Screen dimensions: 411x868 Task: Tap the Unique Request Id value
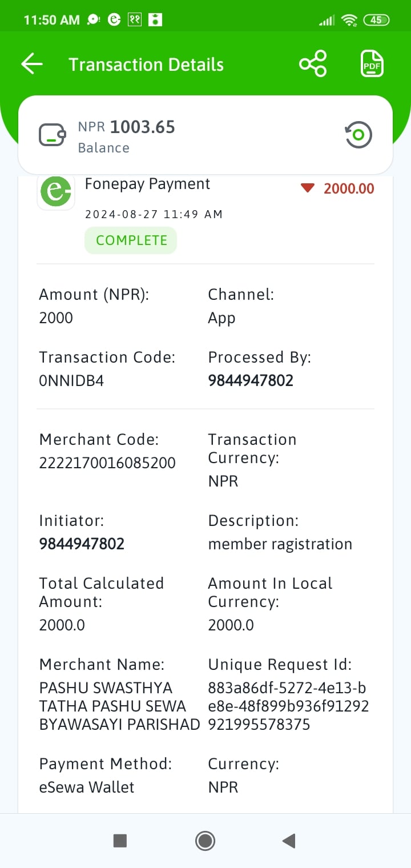288,706
